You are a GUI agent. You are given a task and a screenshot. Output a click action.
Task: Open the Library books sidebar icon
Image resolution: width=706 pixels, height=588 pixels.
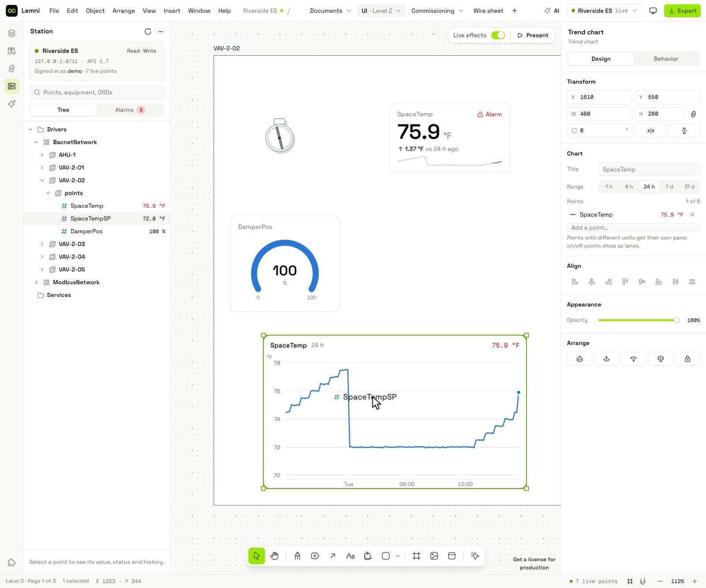pyautogui.click(x=12, y=51)
